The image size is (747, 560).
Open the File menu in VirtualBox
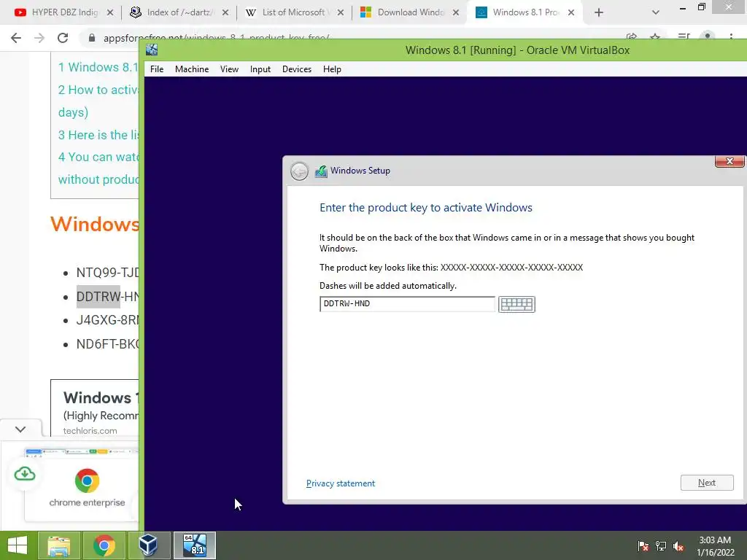[x=157, y=69]
